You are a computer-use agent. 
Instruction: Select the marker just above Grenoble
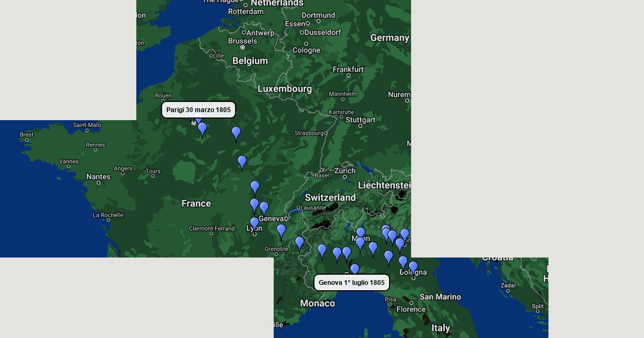click(281, 230)
